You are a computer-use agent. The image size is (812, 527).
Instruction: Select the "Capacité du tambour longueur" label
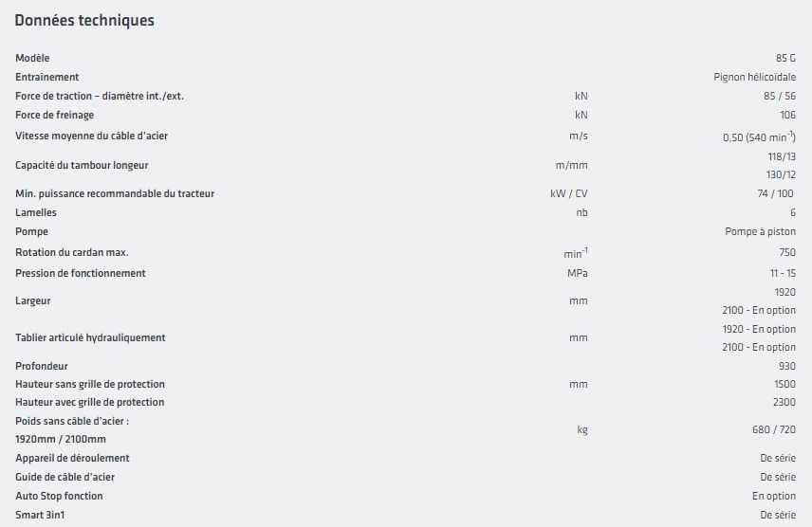click(x=82, y=166)
